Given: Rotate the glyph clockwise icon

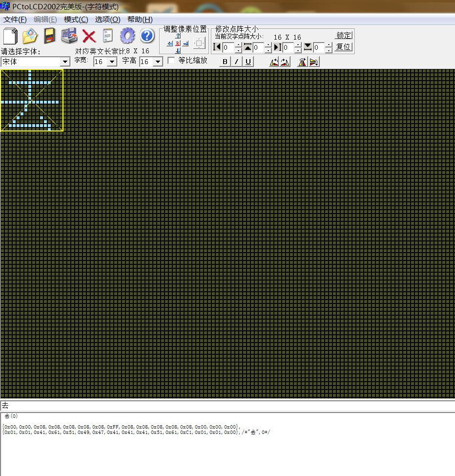Looking at the screenshot, I should click(285, 62).
